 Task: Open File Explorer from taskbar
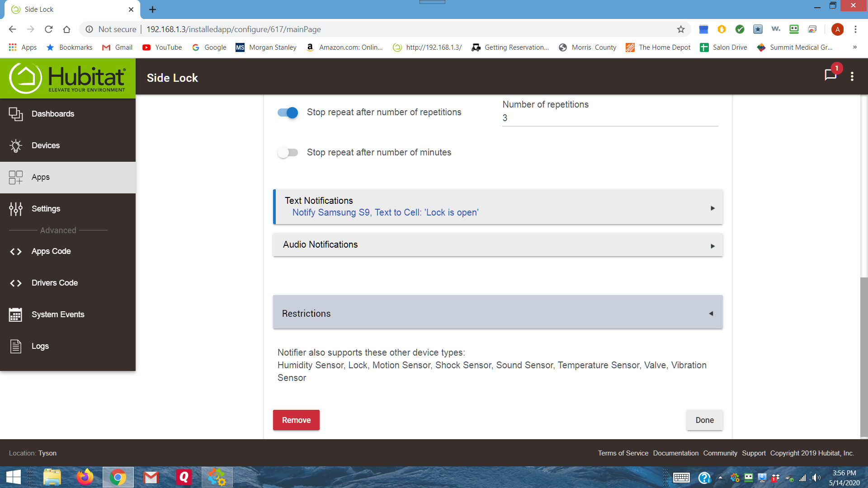click(x=52, y=477)
